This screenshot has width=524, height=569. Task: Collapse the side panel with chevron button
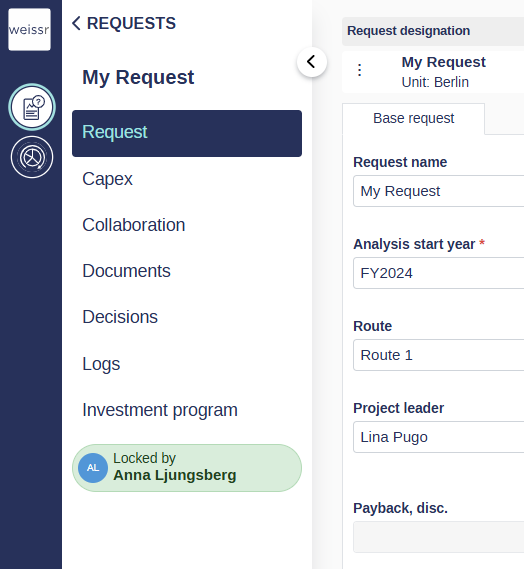pos(312,62)
